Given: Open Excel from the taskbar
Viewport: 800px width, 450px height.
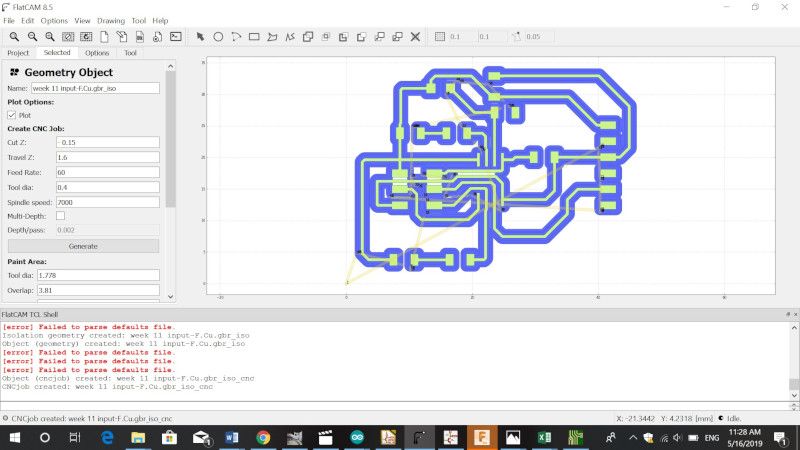Looking at the screenshot, I should (544, 437).
